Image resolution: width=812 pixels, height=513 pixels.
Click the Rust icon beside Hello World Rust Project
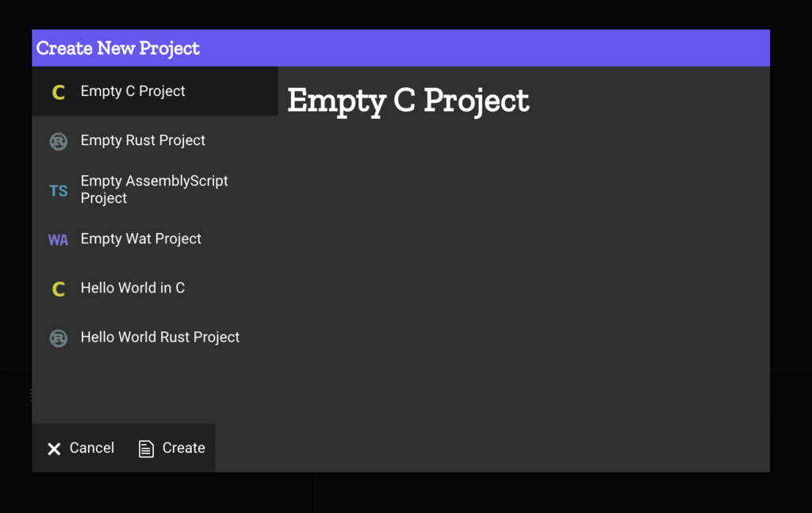59,338
